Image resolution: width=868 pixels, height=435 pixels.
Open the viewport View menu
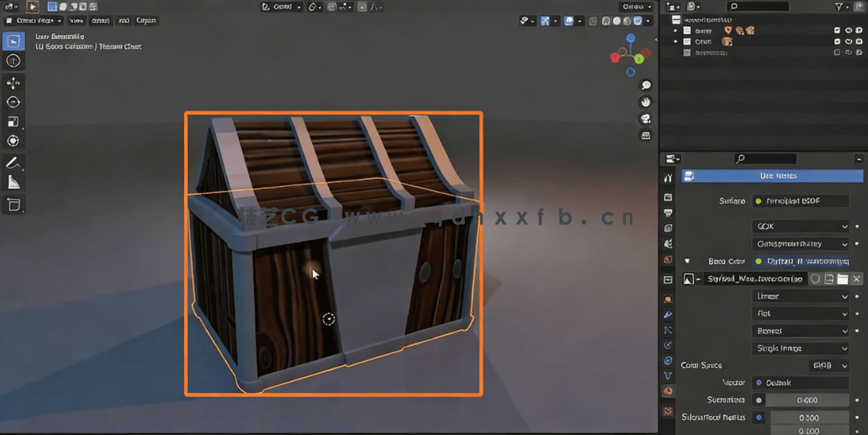click(76, 21)
